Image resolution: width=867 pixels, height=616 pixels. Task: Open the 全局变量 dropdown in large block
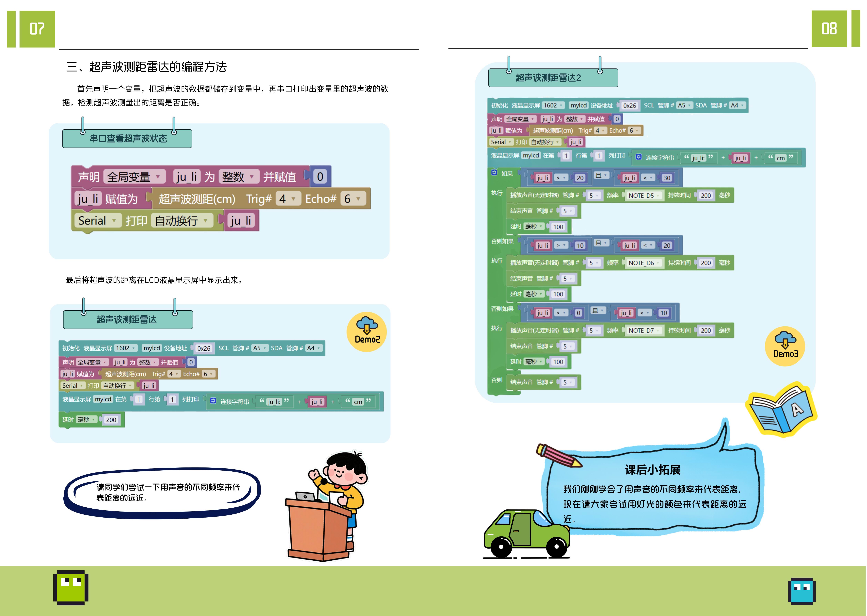134,177
